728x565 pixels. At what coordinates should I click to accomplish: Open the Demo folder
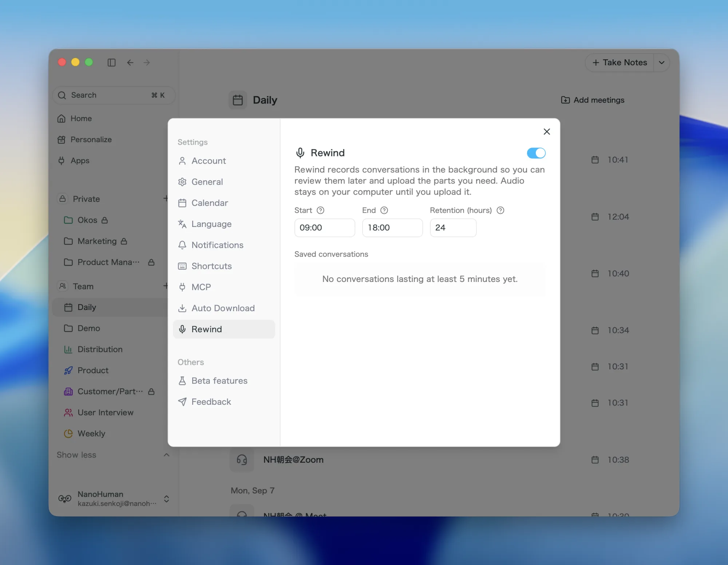(82, 328)
